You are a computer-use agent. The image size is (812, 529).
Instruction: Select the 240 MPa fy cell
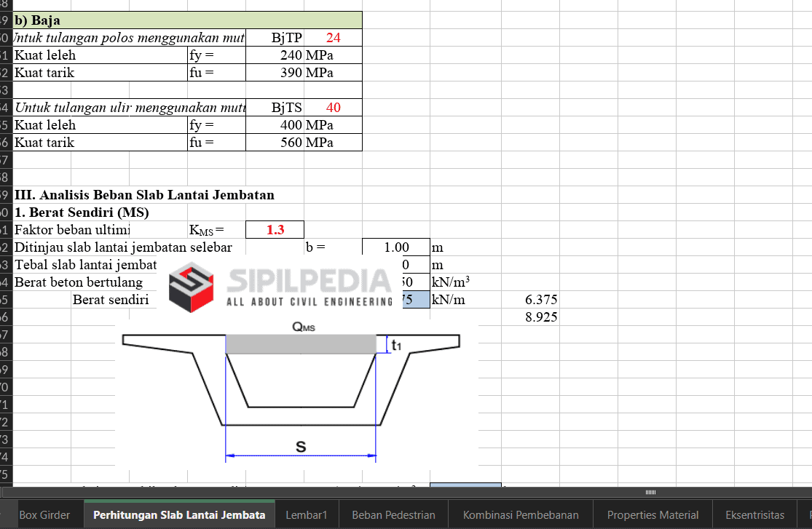click(x=275, y=55)
